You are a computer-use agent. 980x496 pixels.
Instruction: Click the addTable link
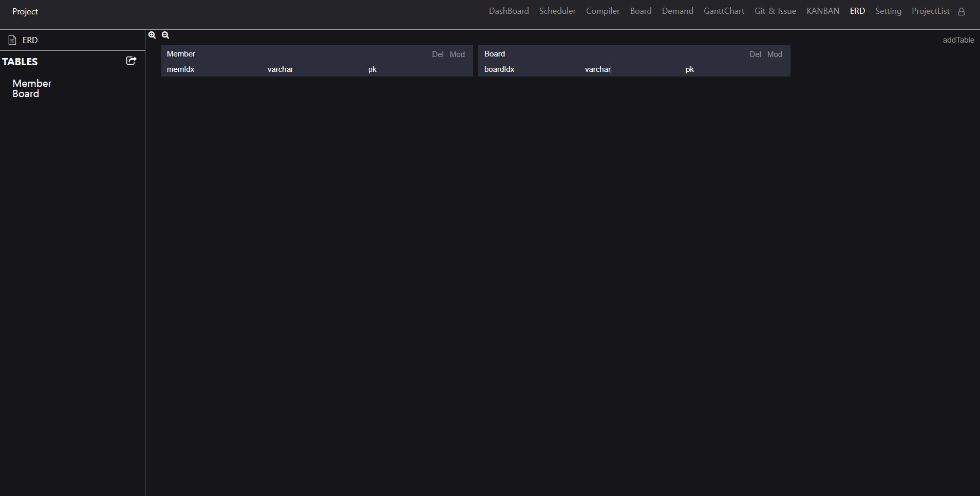(958, 40)
